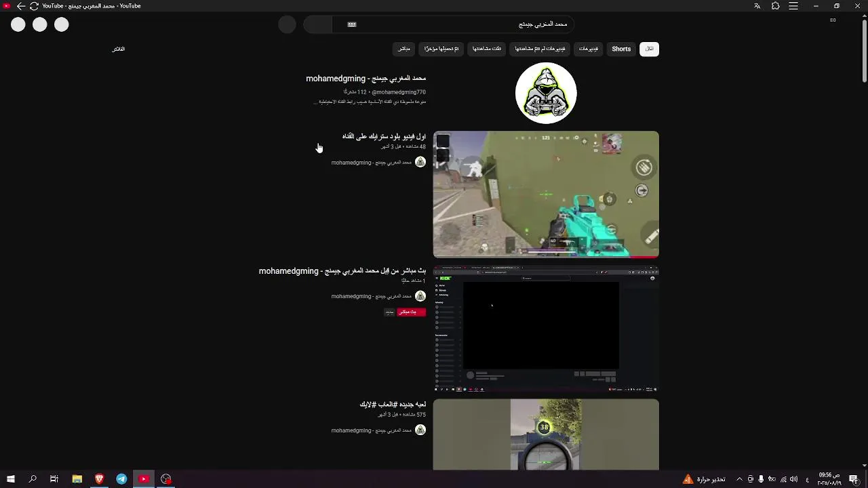Click the microphone icon in system tray
868x488 pixels.
point(761,479)
